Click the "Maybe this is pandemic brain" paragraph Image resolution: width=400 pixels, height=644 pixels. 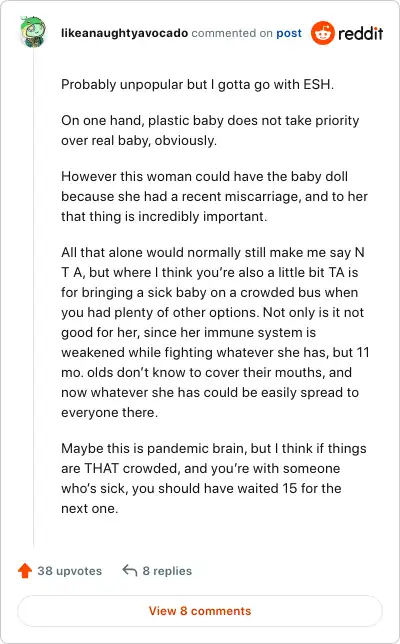coord(214,478)
